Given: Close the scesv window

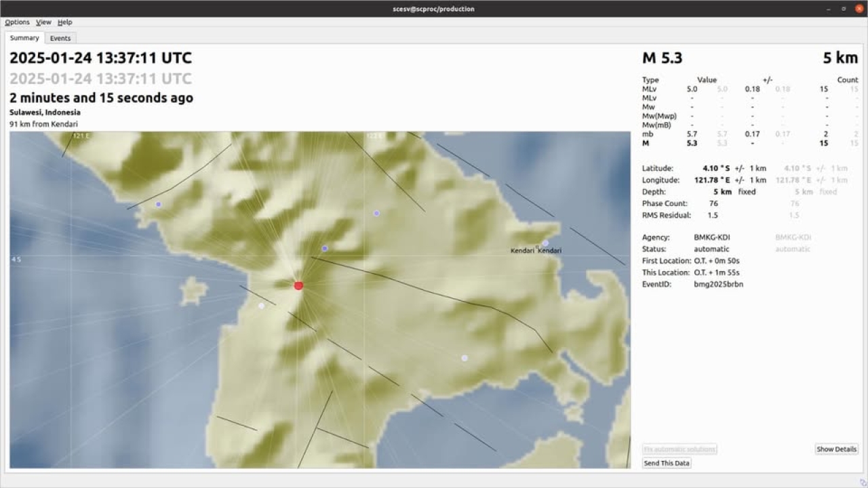Looking at the screenshot, I should click(x=859, y=9).
